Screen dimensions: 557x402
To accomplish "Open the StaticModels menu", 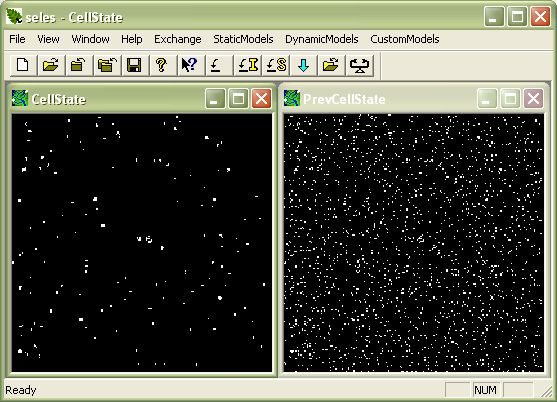I will click(243, 39).
